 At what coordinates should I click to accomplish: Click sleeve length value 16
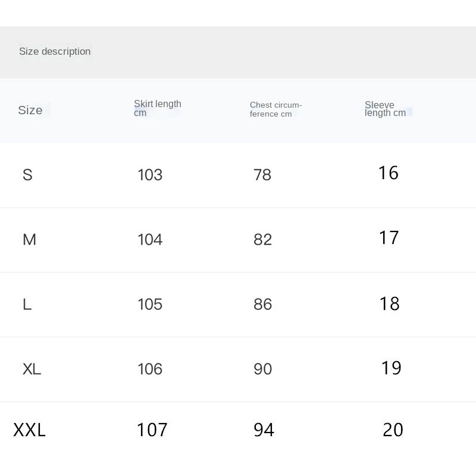coord(388,173)
